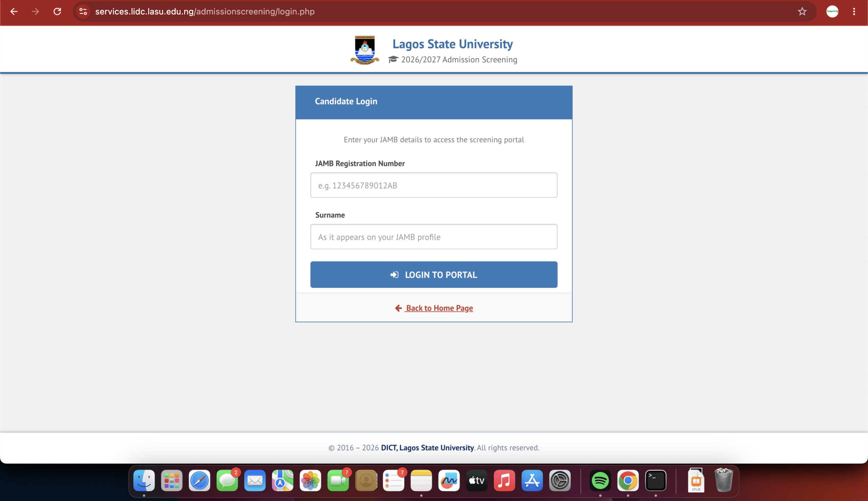This screenshot has width=868, height=501.
Task: Click the Lagos State University heading
Action: (453, 44)
